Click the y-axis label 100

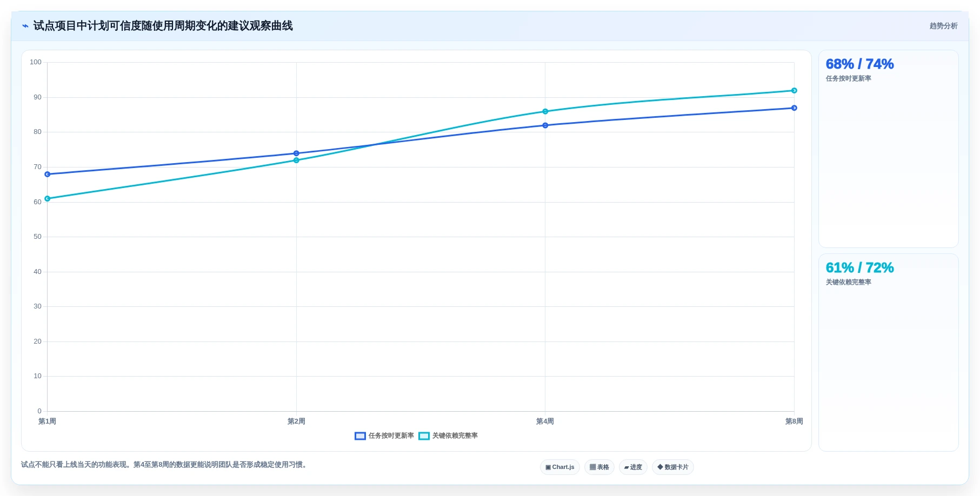pyautogui.click(x=36, y=62)
